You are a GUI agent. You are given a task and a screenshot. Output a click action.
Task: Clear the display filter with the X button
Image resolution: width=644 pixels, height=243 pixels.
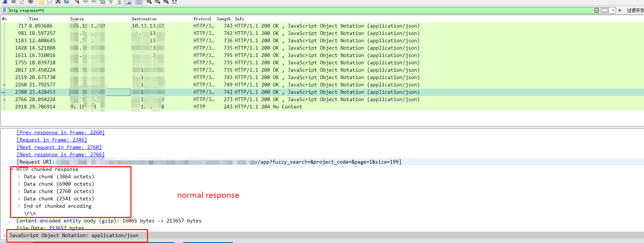pyautogui.click(x=597, y=10)
